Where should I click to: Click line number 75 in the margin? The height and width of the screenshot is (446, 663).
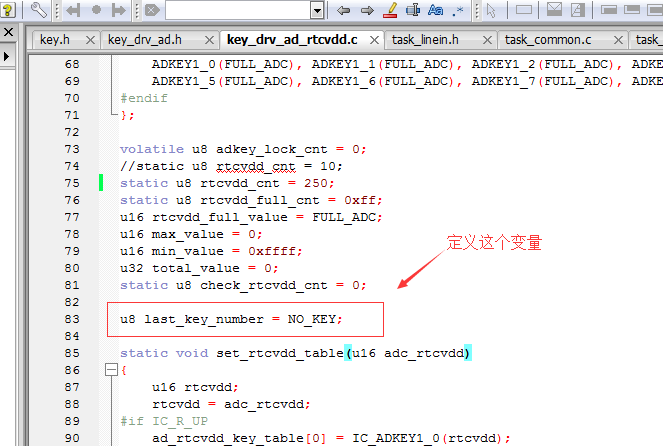pos(72,183)
